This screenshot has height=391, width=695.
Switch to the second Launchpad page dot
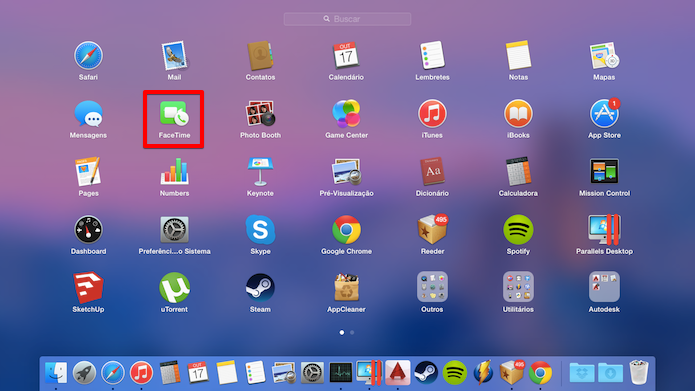coord(352,332)
